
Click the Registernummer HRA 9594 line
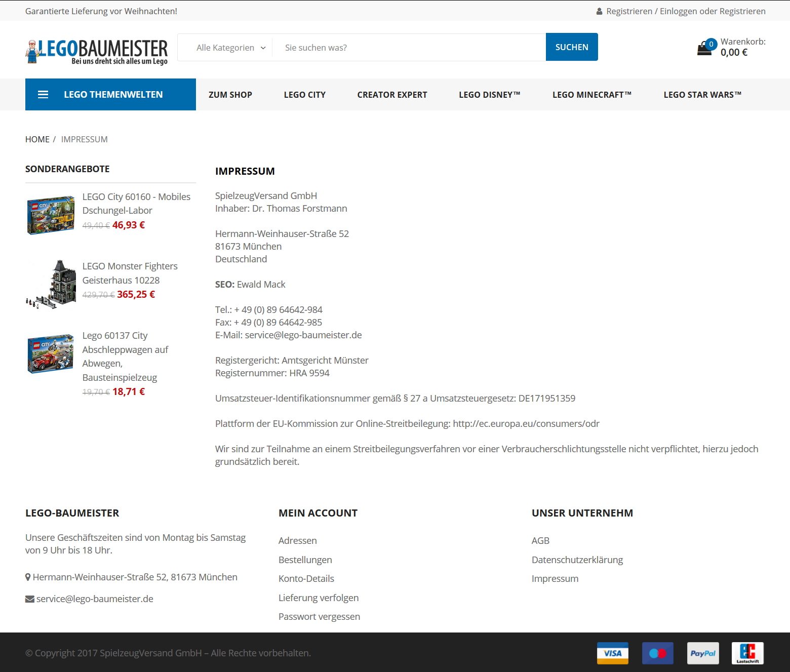pyautogui.click(x=272, y=373)
